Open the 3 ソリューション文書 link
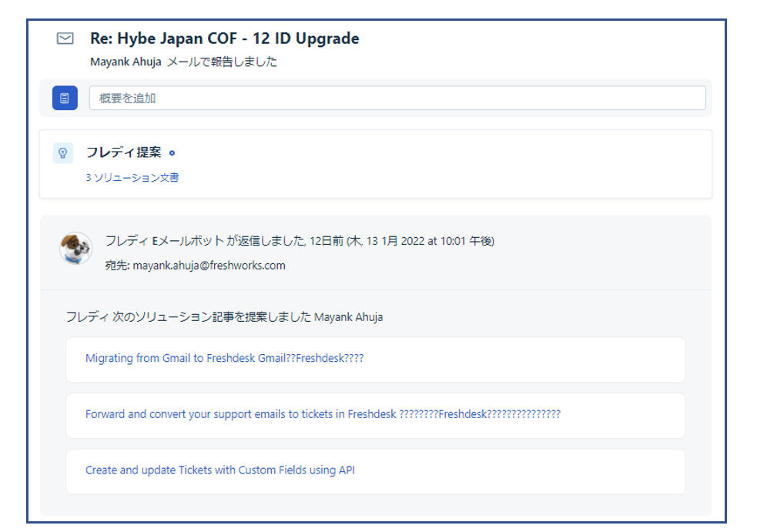Image resolution: width=757 pixels, height=532 pixels. click(x=132, y=178)
